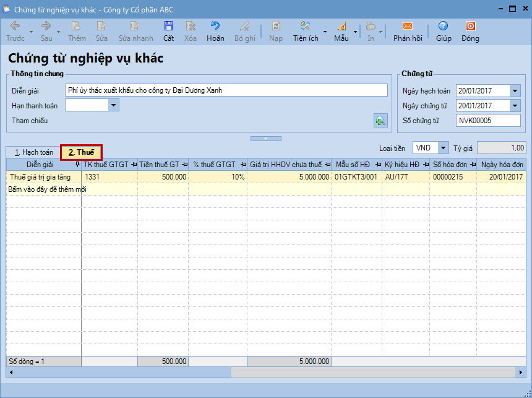Open the Loại tiền currency dropdown

point(443,148)
